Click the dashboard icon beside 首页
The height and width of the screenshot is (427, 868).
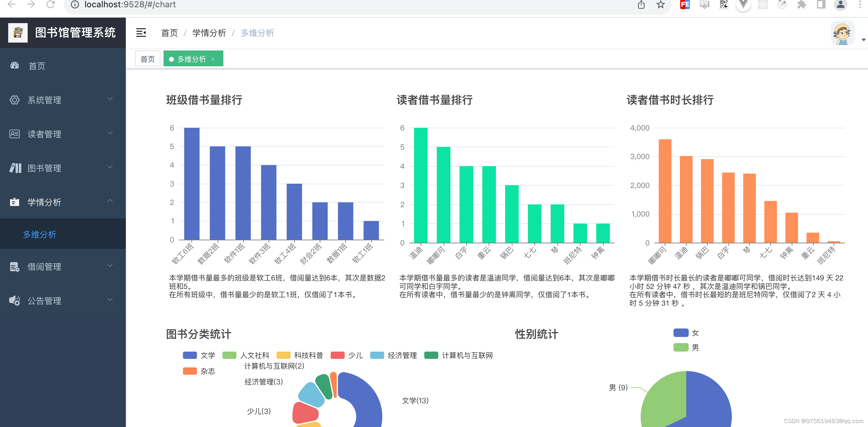pos(15,65)
